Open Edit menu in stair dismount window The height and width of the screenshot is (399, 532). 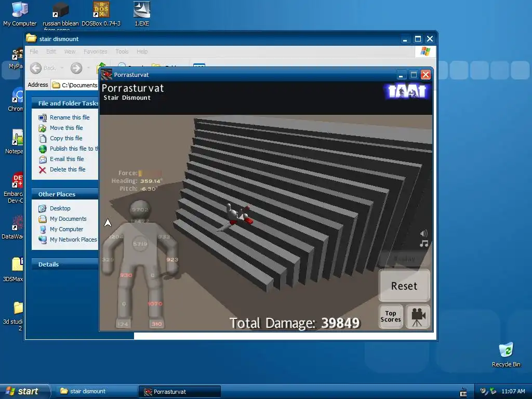51,51
